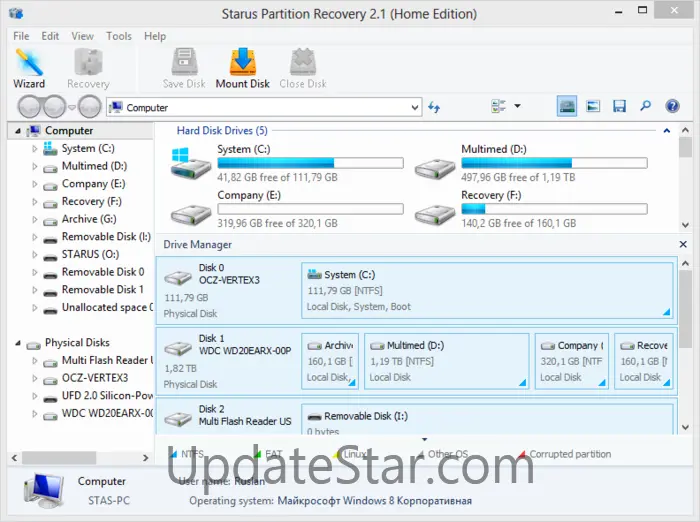Select Disk 2 Multi Flash Reader

pos(228,417)
